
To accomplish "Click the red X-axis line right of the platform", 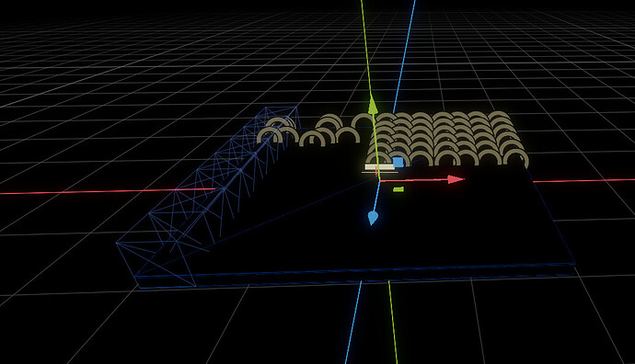I will tap(584, 181).
